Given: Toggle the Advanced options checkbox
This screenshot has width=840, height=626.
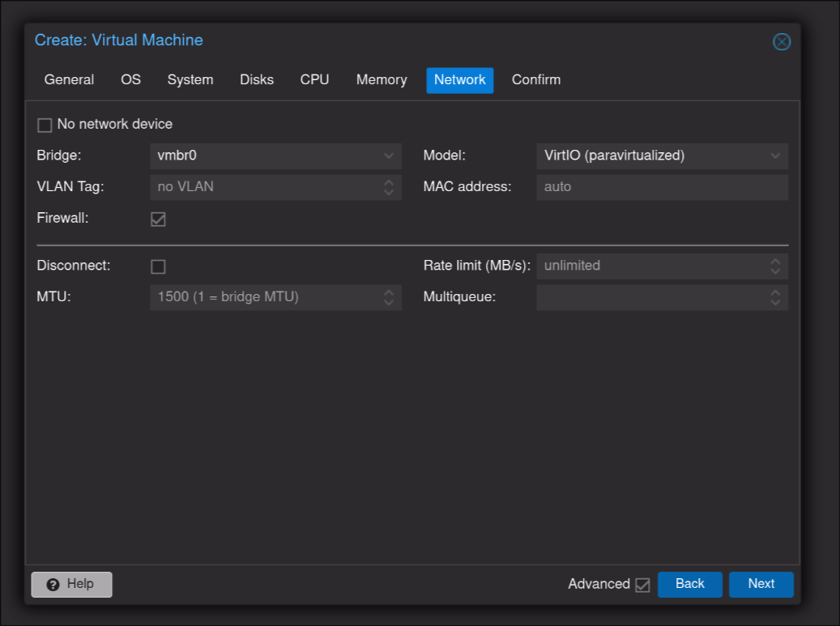Looking at the screenshot, I should pos(642,585).
